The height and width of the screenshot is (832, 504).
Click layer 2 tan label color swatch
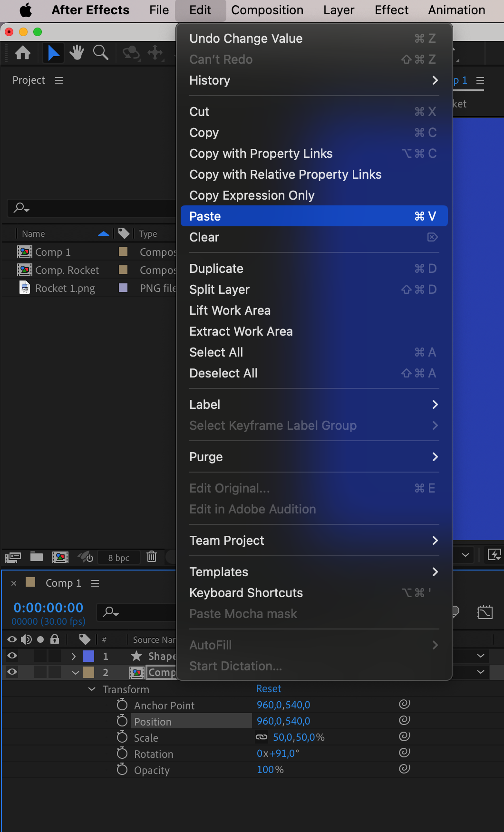tap(88, 672)
